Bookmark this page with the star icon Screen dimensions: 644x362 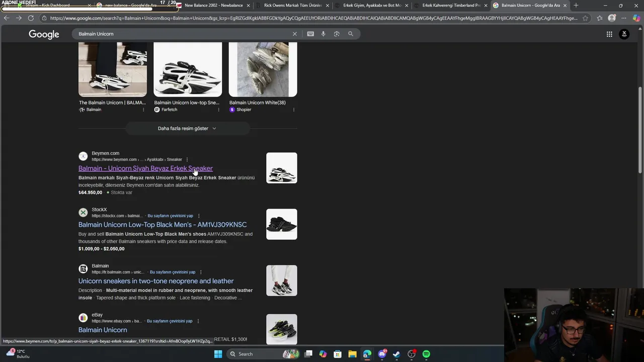coord(585,18)
